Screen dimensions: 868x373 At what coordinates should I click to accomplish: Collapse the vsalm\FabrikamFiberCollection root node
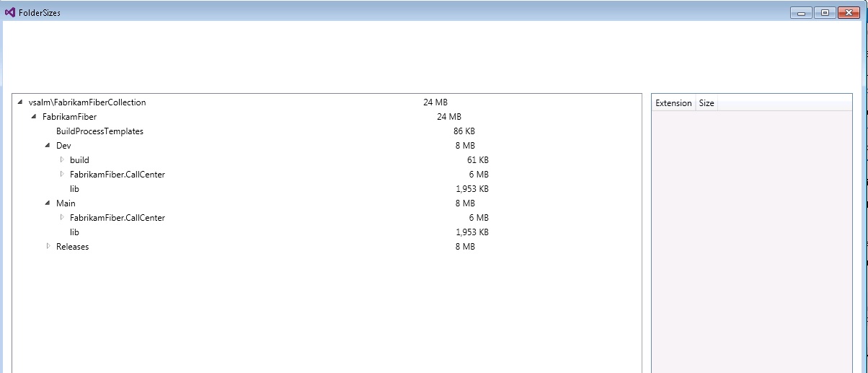19,102
